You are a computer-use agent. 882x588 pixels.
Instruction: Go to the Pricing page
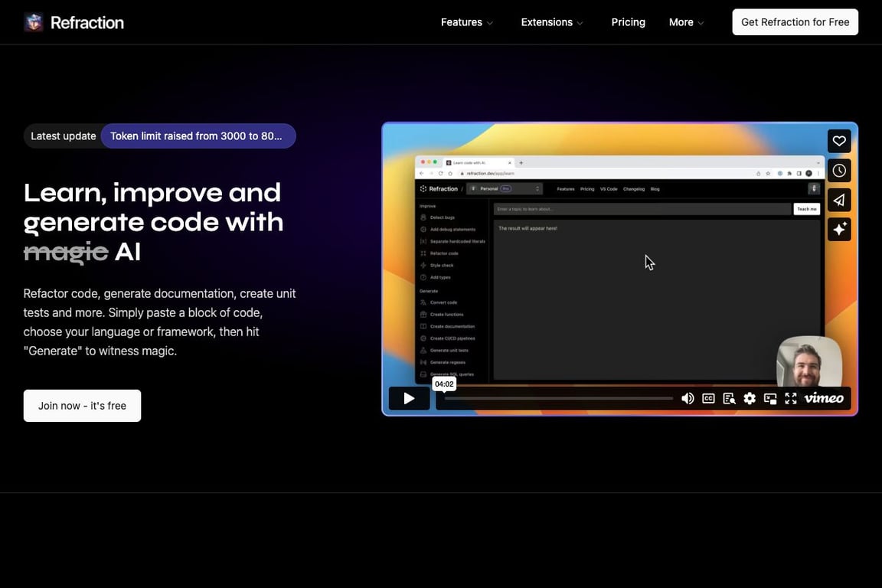pos(629,22)
